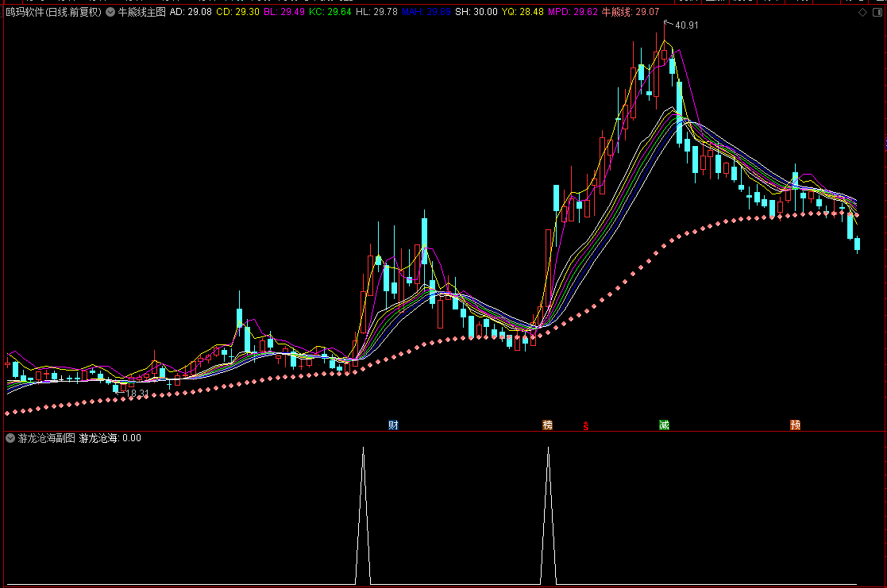Screen dimensions: 887x588
Task: Select the HL: 29.78 indicator value
Action: (376, 12)
